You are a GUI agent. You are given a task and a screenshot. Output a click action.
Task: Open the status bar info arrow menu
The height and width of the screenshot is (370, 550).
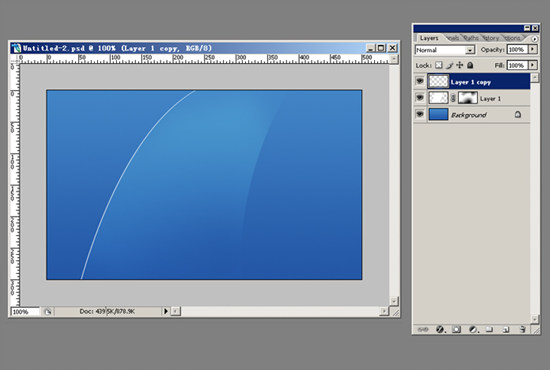point(166,311)
